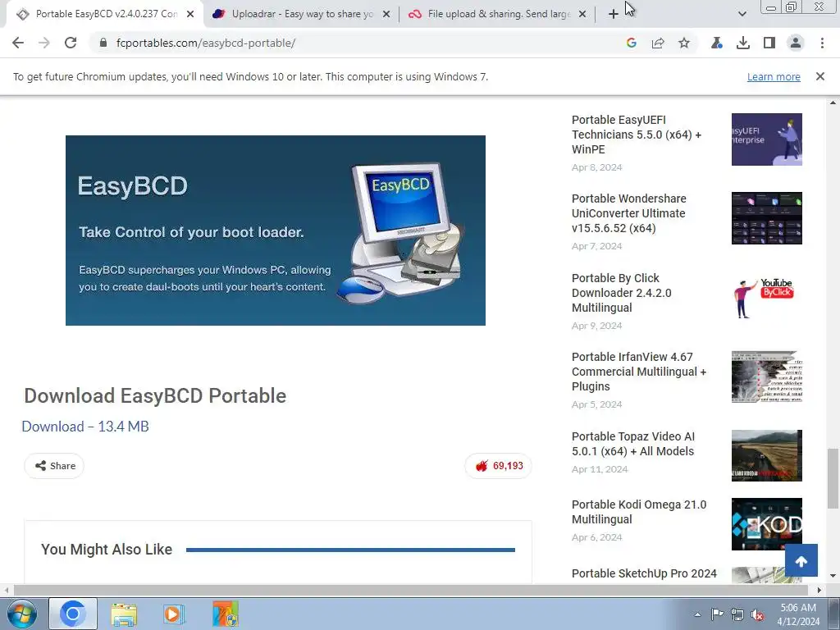Screen dimensions: 840x630
Task: Click the Share button
Action: pos(54,466)
